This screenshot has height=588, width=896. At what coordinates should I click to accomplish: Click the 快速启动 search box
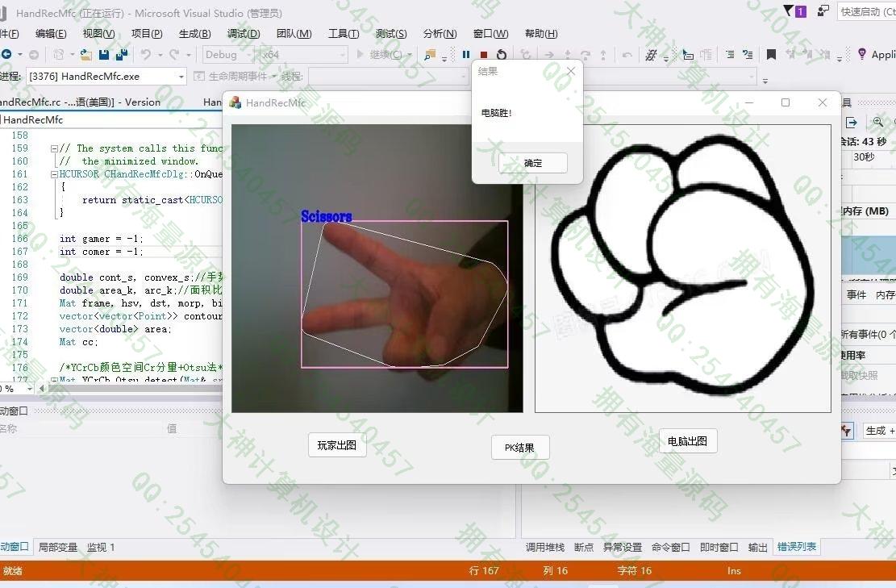click(867, 11)
